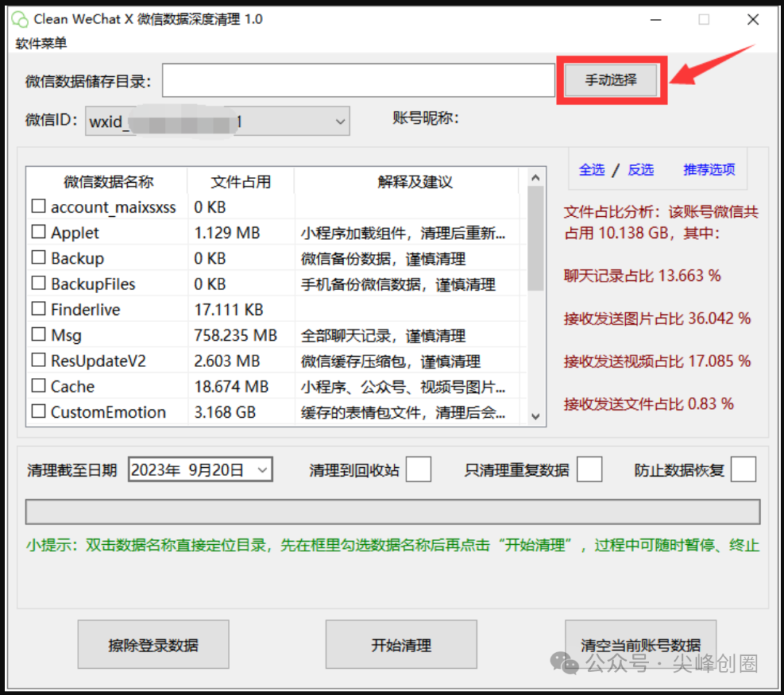Click the 全部聊天记录，谨慎清理 description
Screen dimensions: 784x695
pyautogui.click(x=383, y=335)
